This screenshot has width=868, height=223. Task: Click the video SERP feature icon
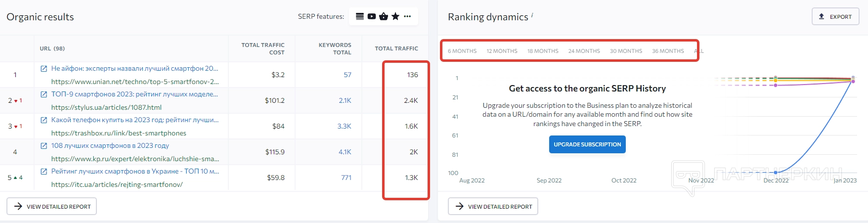pyautogui.click(x=372, y=16)
